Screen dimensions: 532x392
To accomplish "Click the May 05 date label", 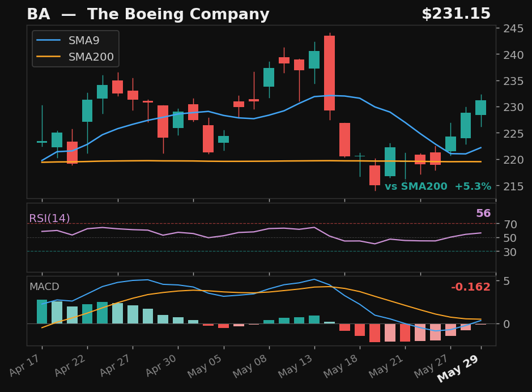I will (205, 367).
